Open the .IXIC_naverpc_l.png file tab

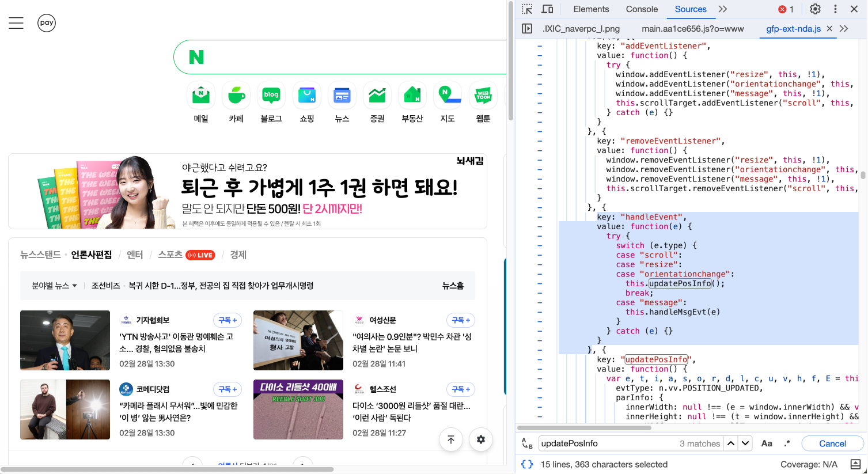(x=581, y=29)
